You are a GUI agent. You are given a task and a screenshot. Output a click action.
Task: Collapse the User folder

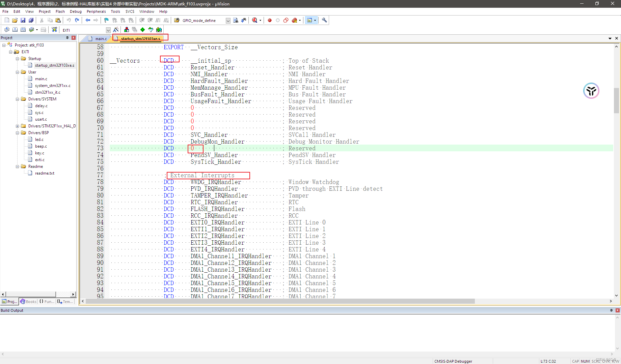pyautogui.click(x=18, y=72)
